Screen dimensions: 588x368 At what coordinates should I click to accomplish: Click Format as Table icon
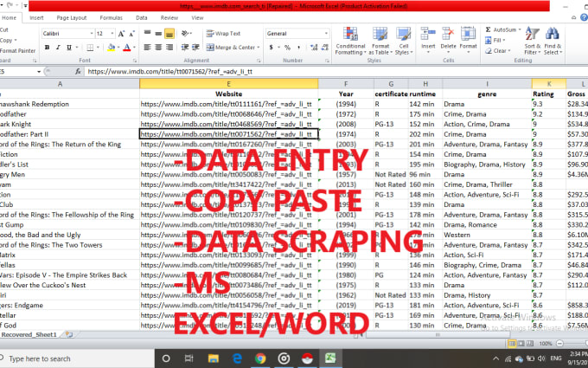pyautogui.click(x=380, y=34)
